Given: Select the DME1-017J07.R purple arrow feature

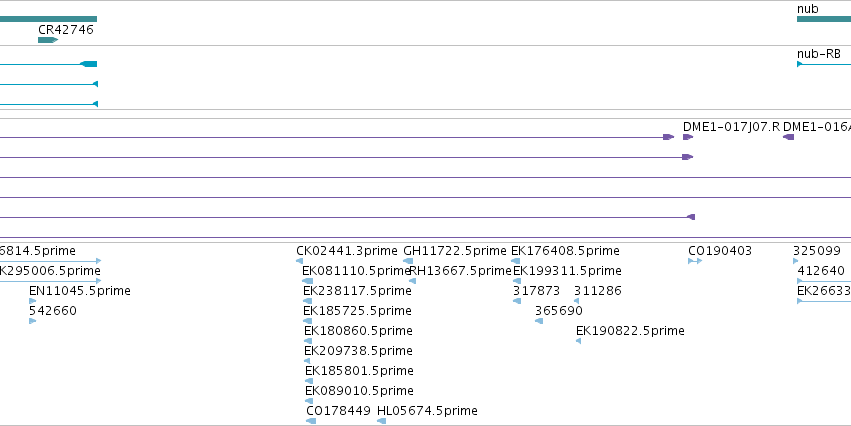Looking at the screenshot, I should click(x=688, y=137).
